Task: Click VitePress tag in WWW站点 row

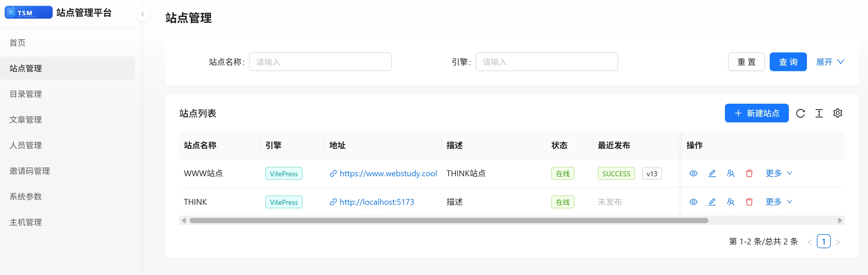Action: pyautogui.click(x=284, y=173)
